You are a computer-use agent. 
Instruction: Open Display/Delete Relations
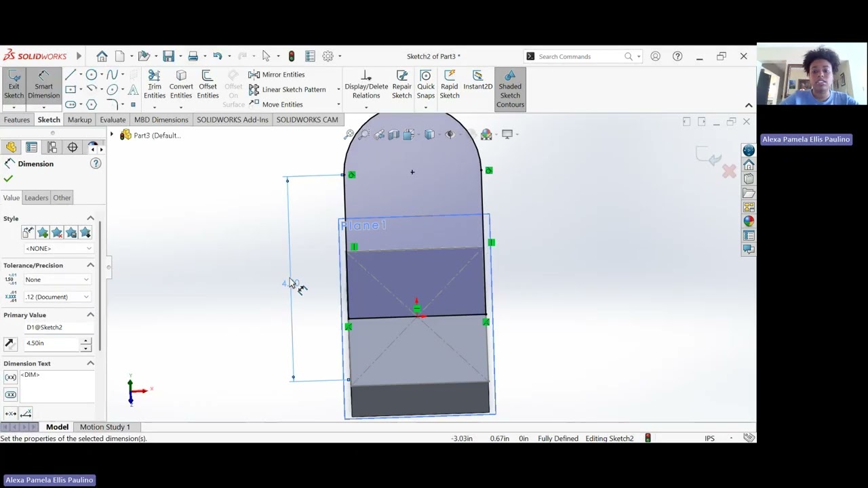pos(366,85)
